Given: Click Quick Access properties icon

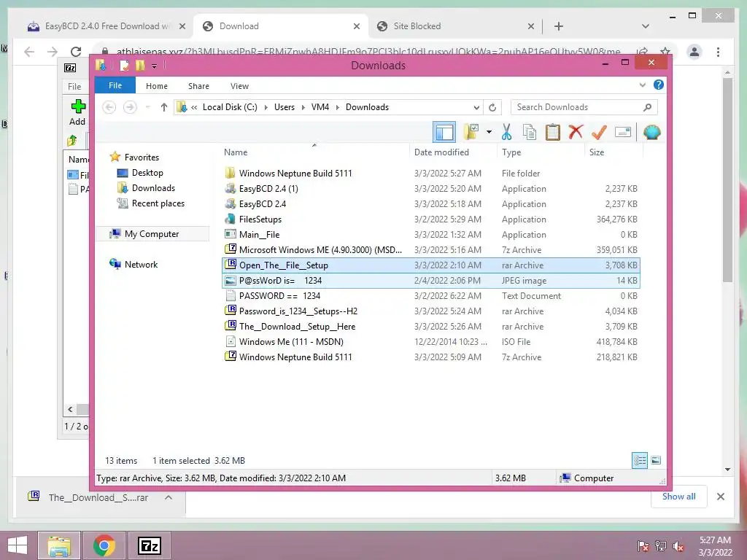Looking at the screenshot, I should pyautogui.click(x=124, y=65).
